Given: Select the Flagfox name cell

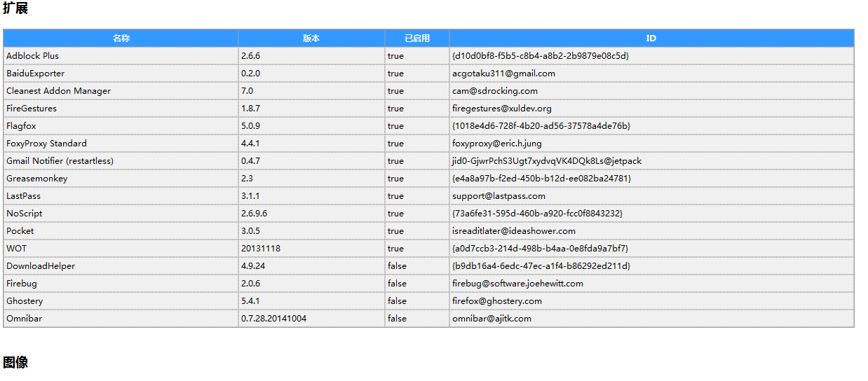Looking at the screenshot, I should coord(121,126).
